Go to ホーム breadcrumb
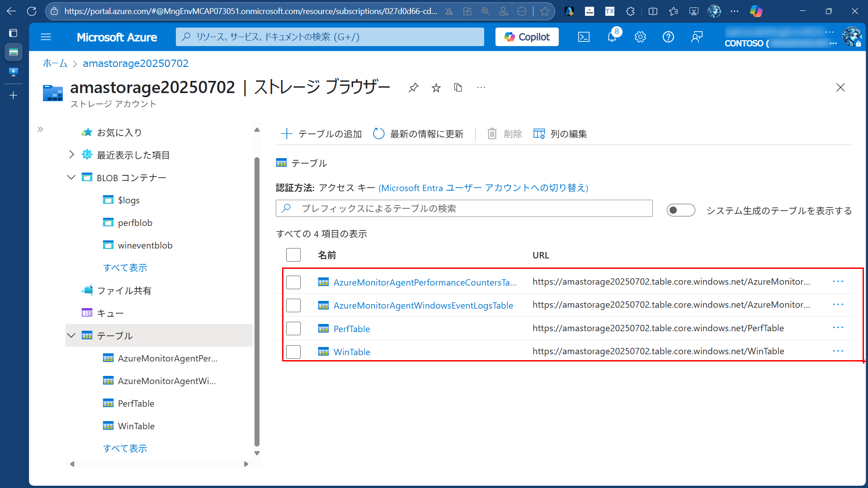868x488 pixels. [x=55, y=63]
